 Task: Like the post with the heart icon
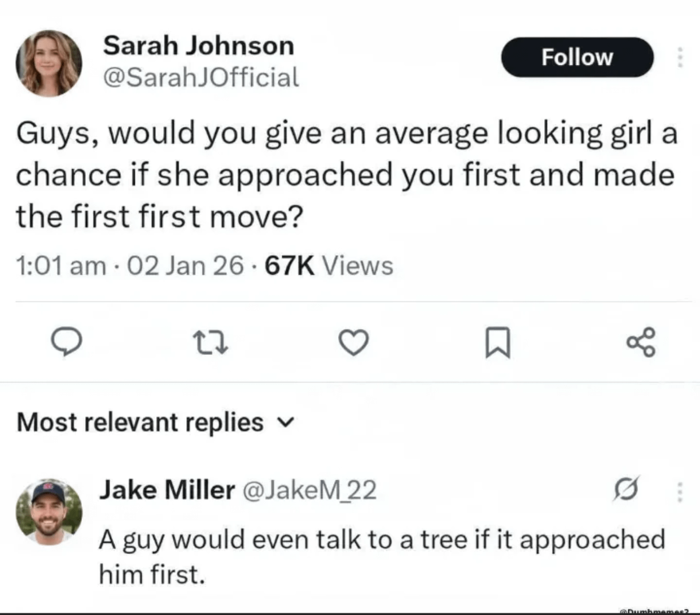coord(353,342)
